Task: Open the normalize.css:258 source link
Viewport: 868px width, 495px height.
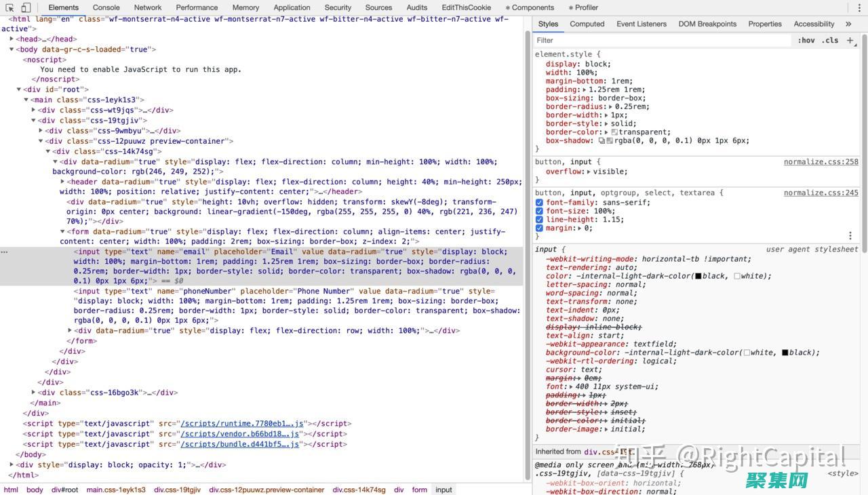Action: (x=821, y=162)
